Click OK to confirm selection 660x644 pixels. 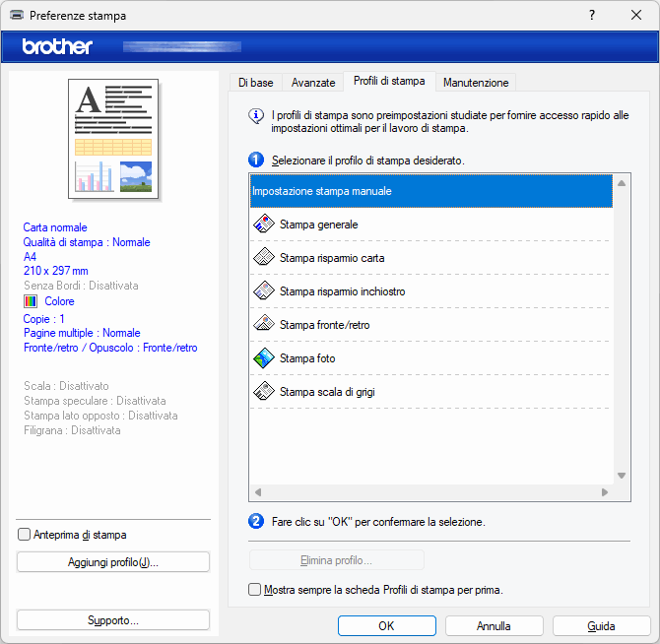pos(386,625)
